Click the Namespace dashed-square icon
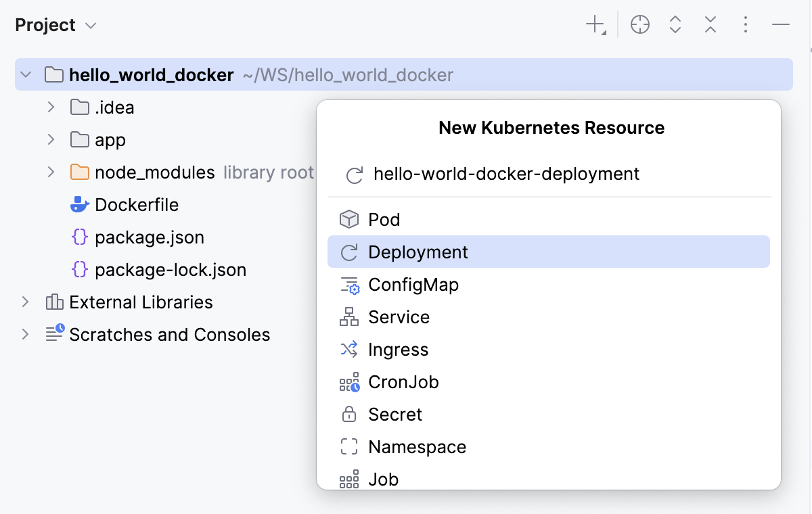 (348, 446)
